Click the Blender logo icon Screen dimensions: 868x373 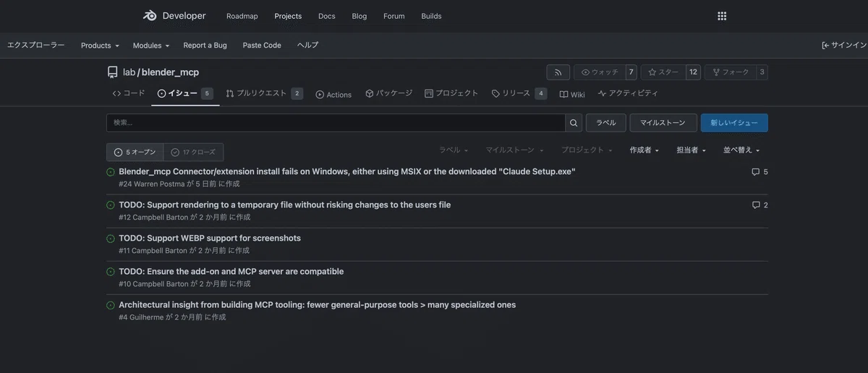tap(150, 16)
